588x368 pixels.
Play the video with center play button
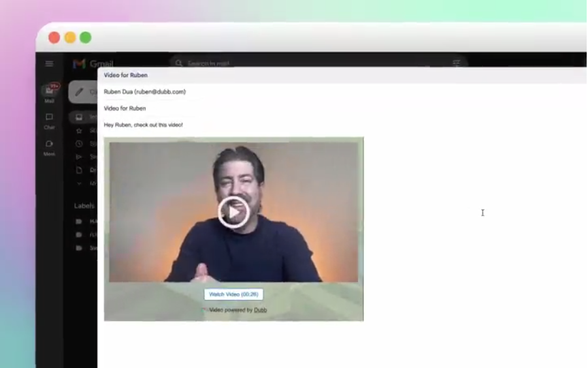click(233, 212)
